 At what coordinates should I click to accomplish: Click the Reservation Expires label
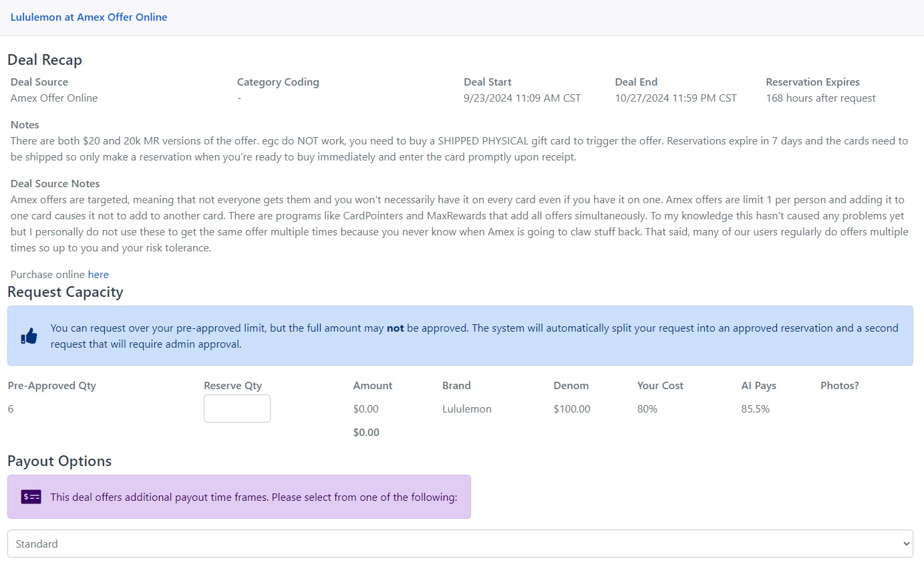[x=812, y=82]
